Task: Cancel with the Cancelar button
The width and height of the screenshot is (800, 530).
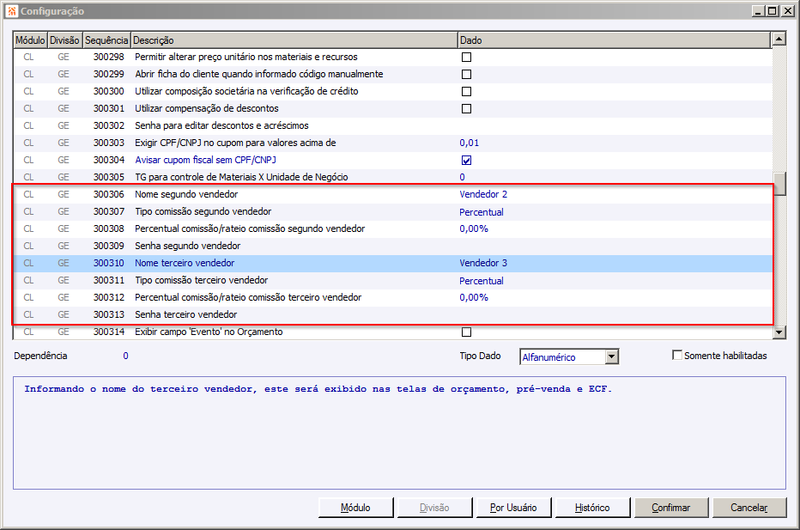Action: [x=749, y=508]
